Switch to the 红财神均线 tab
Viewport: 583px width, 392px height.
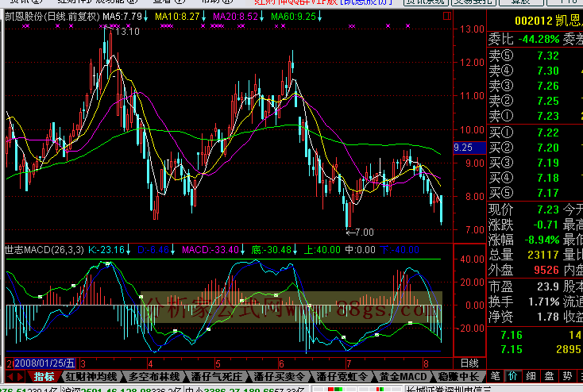pos(91,377)
